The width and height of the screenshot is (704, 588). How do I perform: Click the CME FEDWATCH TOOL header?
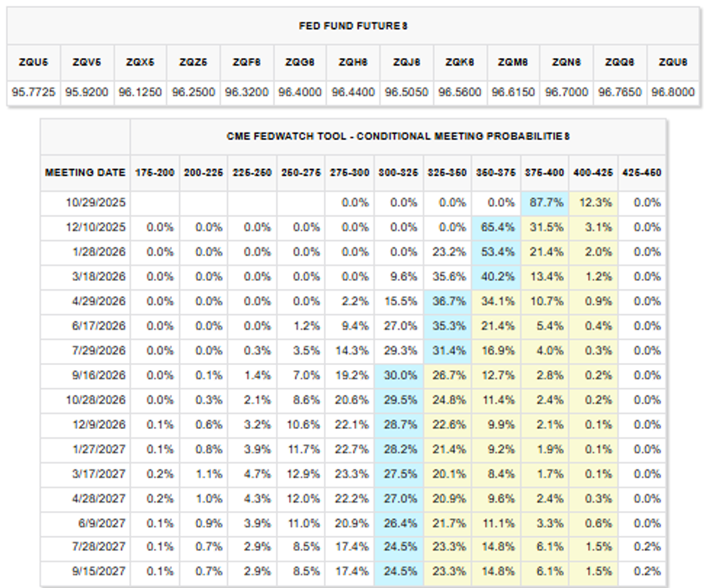tap(399, 137)
